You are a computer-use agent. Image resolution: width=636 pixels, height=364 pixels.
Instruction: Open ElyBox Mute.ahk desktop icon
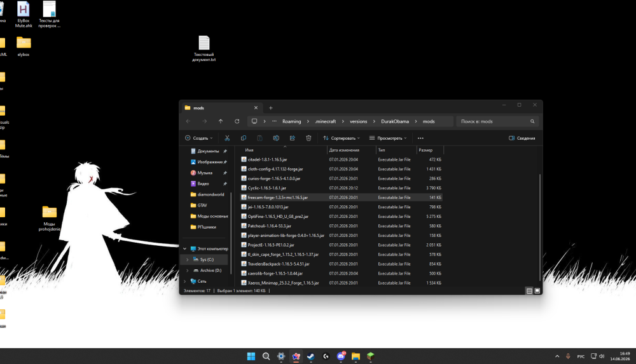(x=24, y=15)
